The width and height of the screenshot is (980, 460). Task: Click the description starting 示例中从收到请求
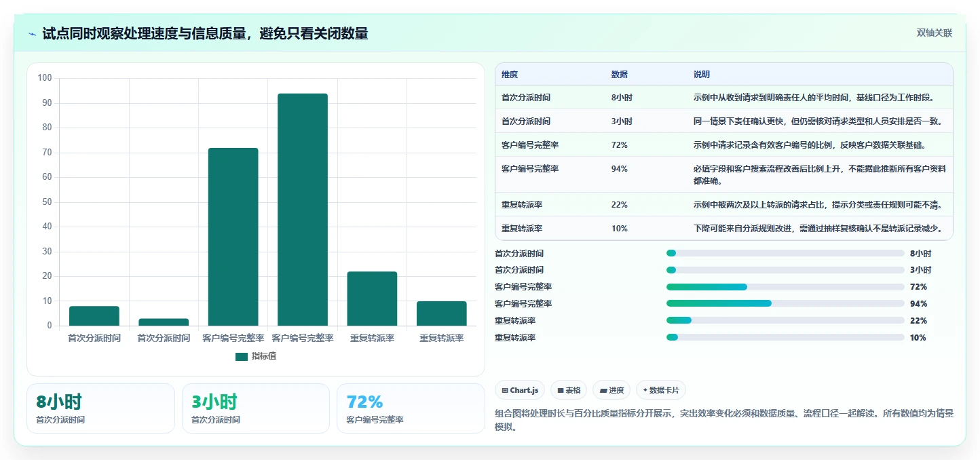[814, 98]
